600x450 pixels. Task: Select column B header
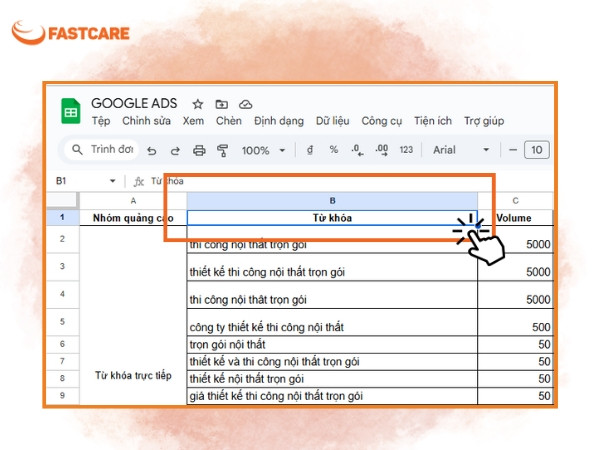click(332, 201)
